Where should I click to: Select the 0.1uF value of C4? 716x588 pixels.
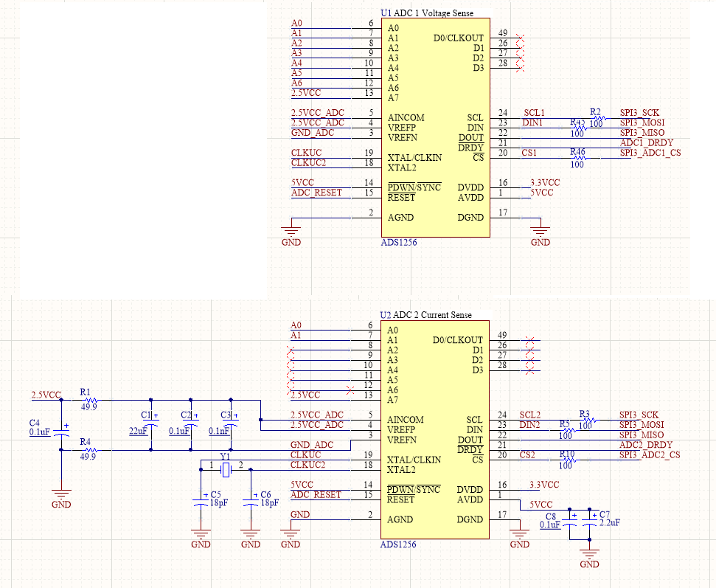click(40, 432)
